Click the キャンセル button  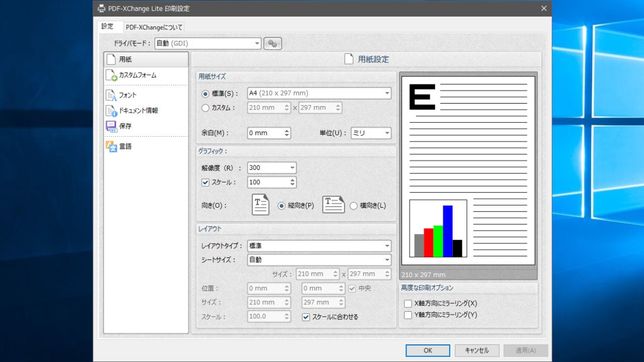[476, 350]
